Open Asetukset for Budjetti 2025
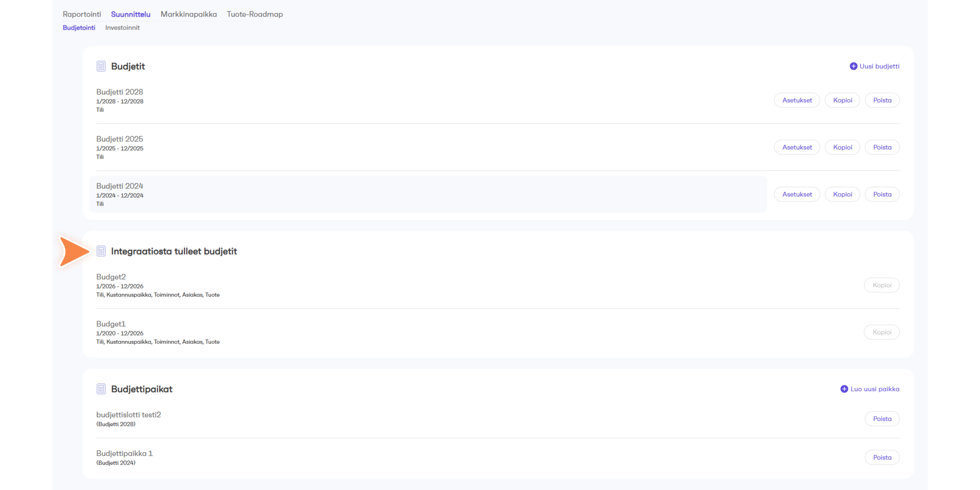The image size is (980, 490). [797, 147]
